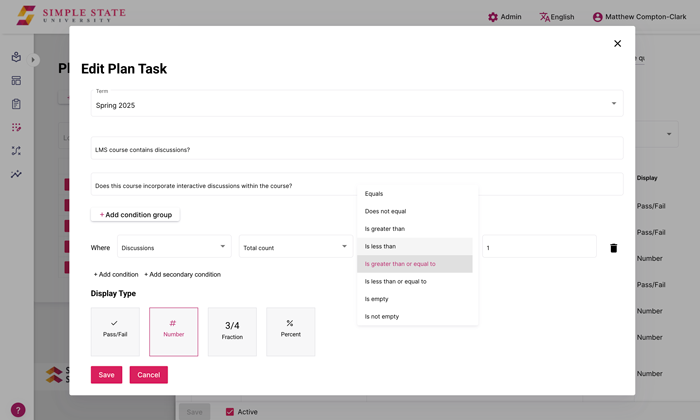Choose the Number display type
The height and width of the screenshot is (420, 700).
click(x=174, y=332)
